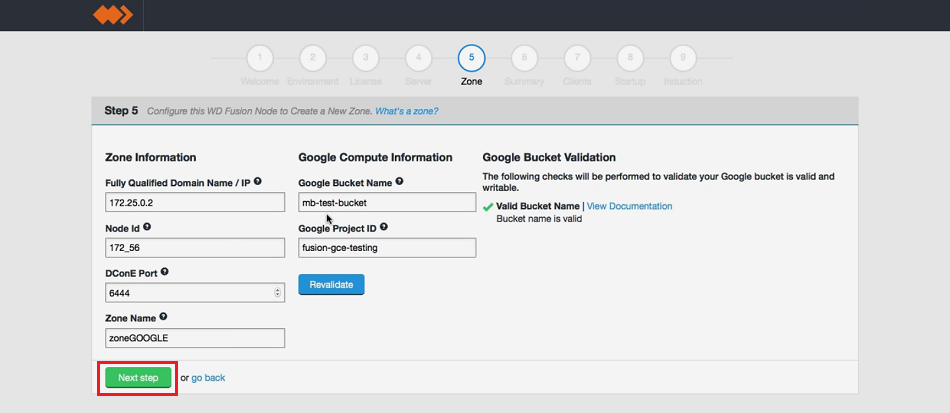Viewport: 950px width, 413px height.
Task: Click the Google Bucket Name field
Action: point(387,202)
